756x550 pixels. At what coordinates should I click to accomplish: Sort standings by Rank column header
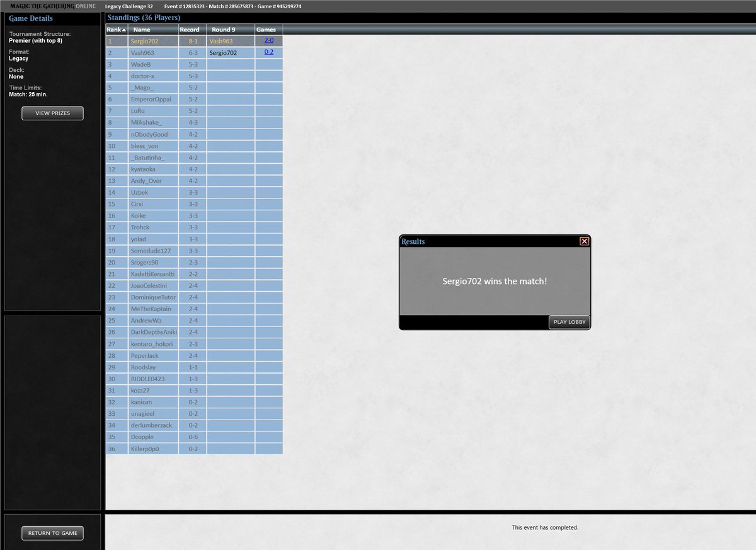pos(117,30)
